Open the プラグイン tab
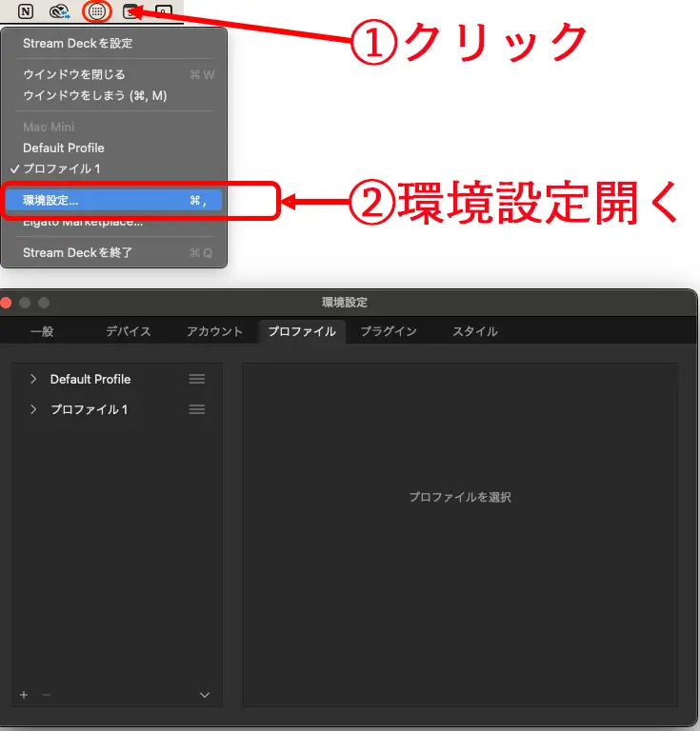Screen dimensions: 700x731 tap(389, 331)
